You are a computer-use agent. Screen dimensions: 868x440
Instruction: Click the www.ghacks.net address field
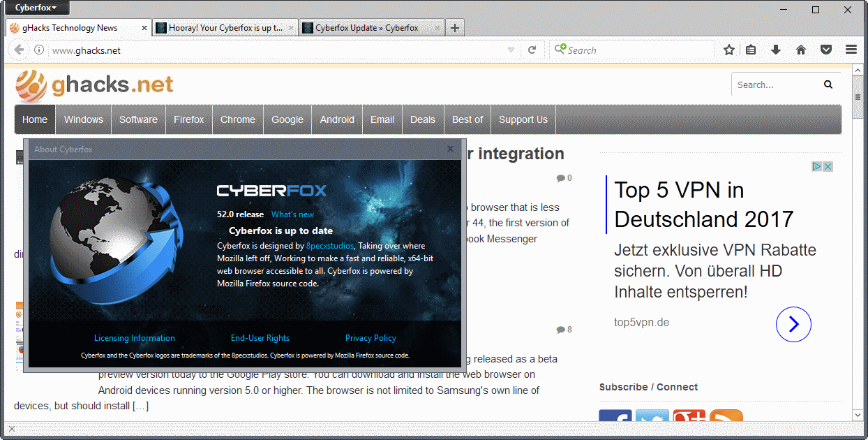276,50
